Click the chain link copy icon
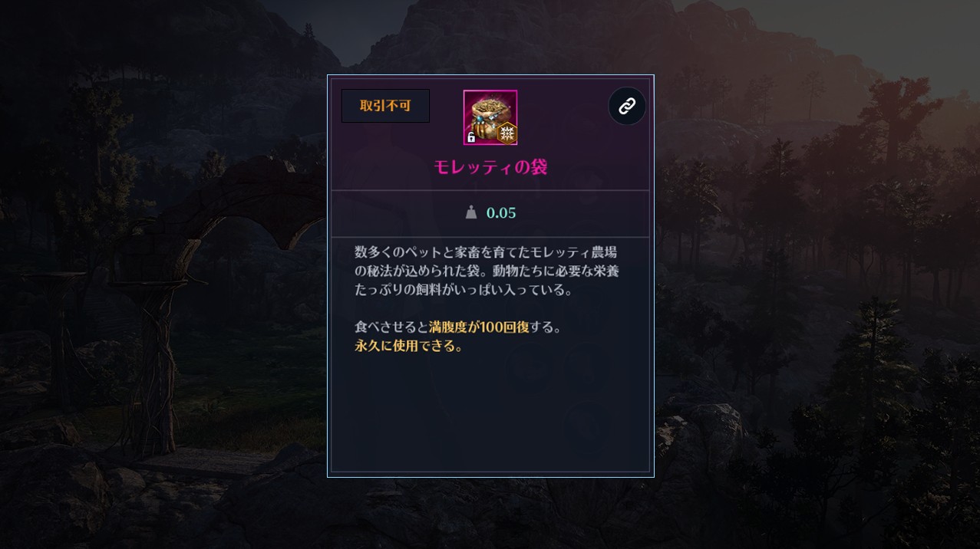This screenshot has height=549, width=980. pos(627,106)
